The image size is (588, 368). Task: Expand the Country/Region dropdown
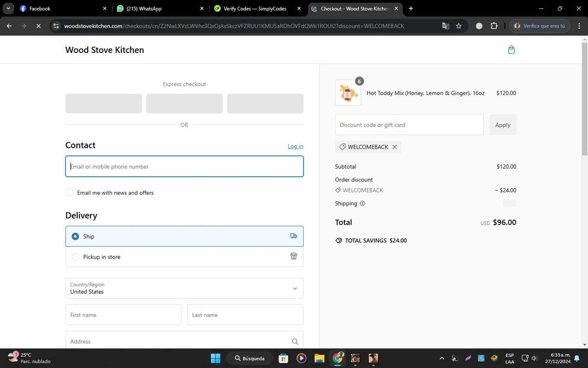click(x=184, y=288)
